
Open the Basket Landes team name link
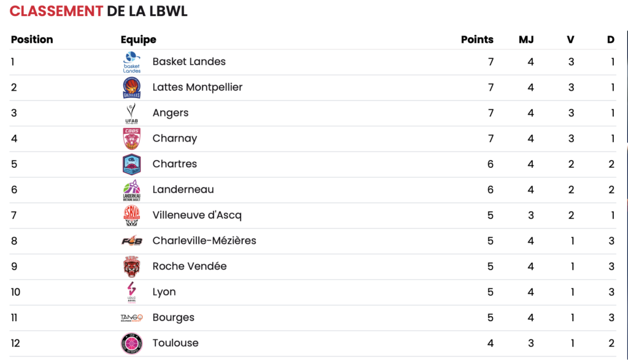pyautogui.click(x=189, y=62)
